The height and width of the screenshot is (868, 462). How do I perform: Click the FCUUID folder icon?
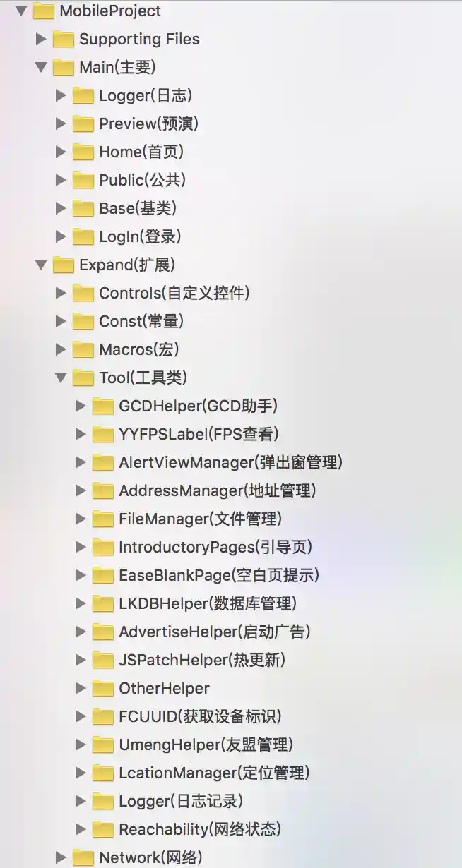pyautogui.click(x=103, y=716)
